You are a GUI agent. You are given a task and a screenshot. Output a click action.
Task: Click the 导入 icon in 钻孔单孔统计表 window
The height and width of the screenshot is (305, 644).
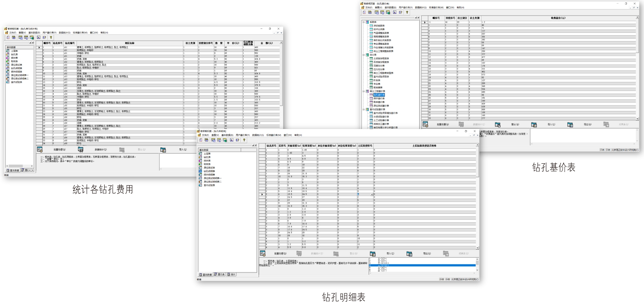[x=163, y=150]
